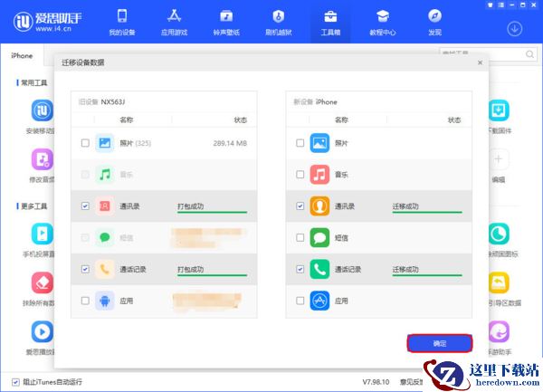The image size is (543, 392).
Task: Click the old device Music note icon
Action: 105,175
